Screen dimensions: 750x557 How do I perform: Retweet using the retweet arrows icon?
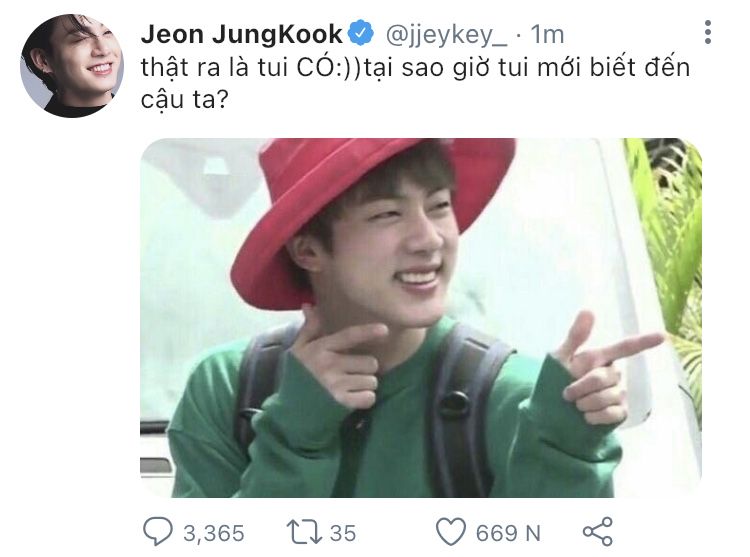[x=304, y=532]
